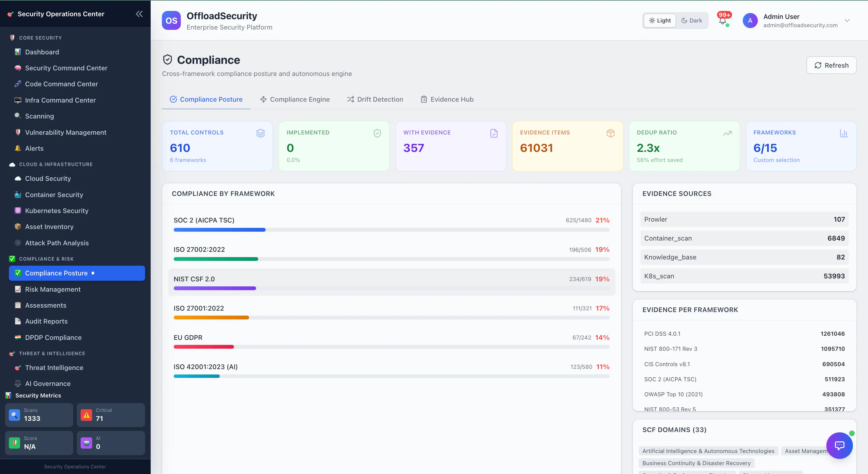This screenshot has width=868, height=474.
Task: Click the Container_scan value 6849
Action: [836, 238]
